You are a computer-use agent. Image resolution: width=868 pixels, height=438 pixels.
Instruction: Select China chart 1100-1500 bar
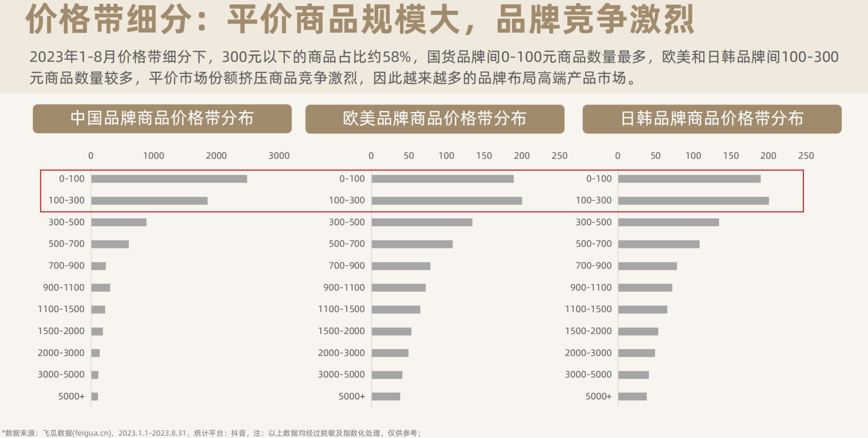pos(98,309)
